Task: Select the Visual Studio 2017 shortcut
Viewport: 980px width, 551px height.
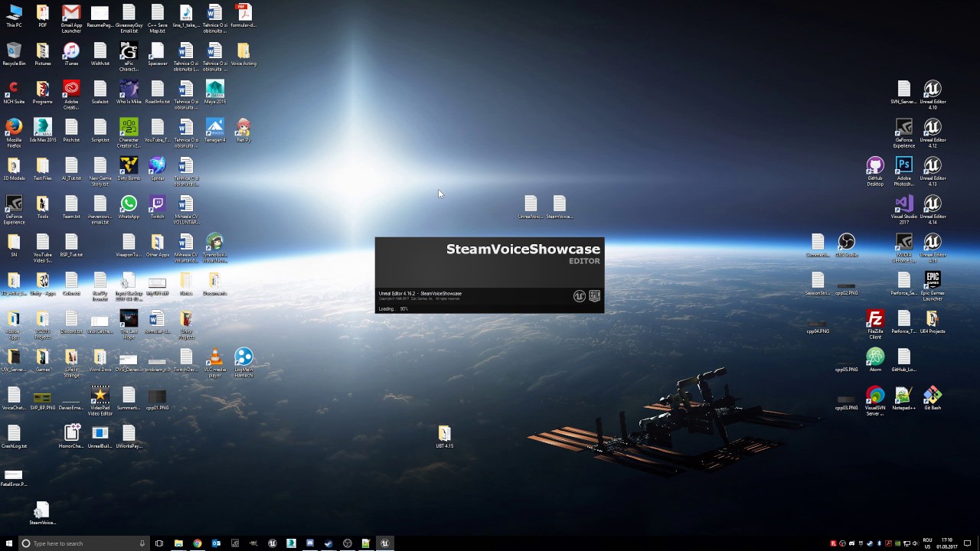Action: tap(904, 210)
